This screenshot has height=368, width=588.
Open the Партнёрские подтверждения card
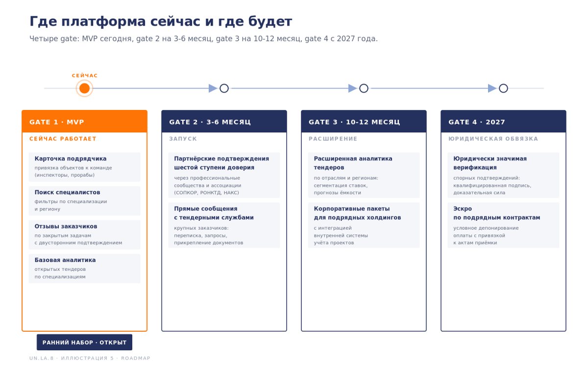pos(224,175)
